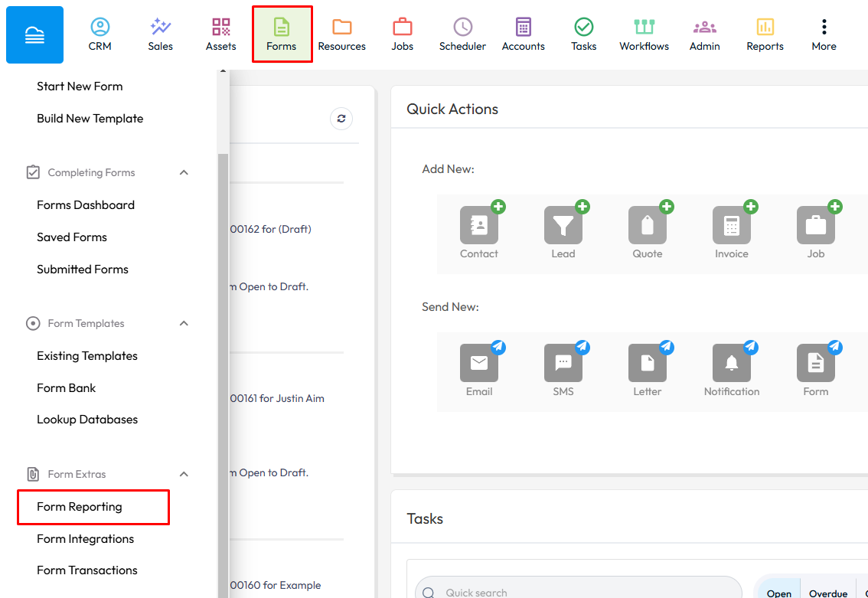Go to the Accounts module
Image resolution: width=868 pixels, height=598 pixels.
(523, 35)
